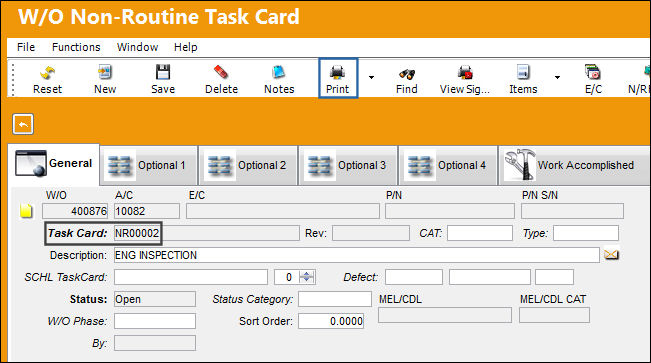Click the empty E/C field
This screenshot has height=363, width=651.
point(283,211)
